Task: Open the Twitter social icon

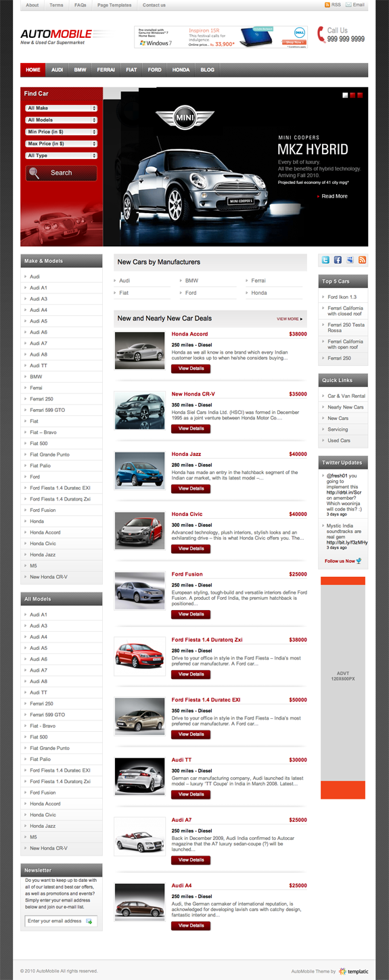Action: (x=325, y=260)
